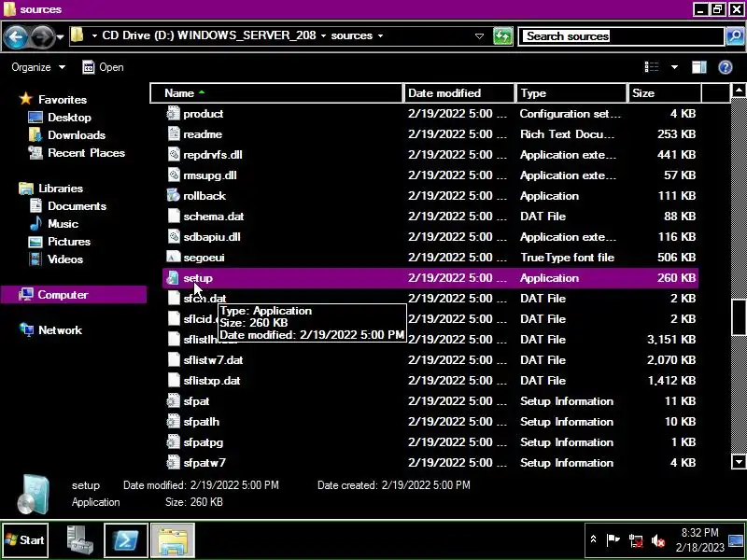Image resolution: width=747 pixels, height=560 pixels.
Task: Select Libraries in navigation pane
Action: tap(61, 189)
